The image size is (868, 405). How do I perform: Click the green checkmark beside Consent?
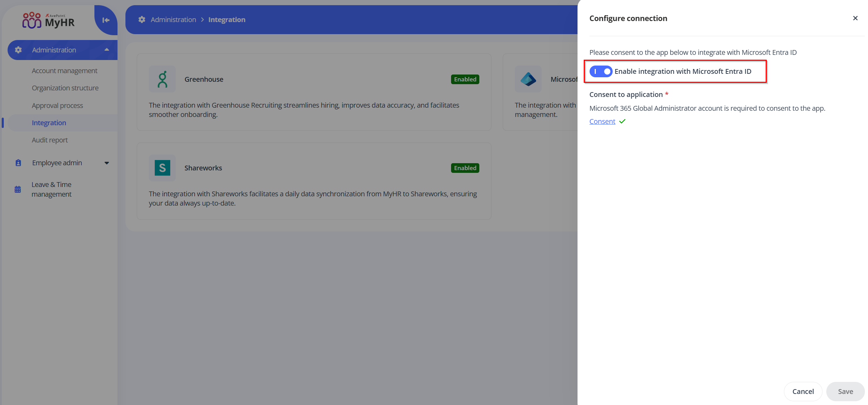[622, 121]
